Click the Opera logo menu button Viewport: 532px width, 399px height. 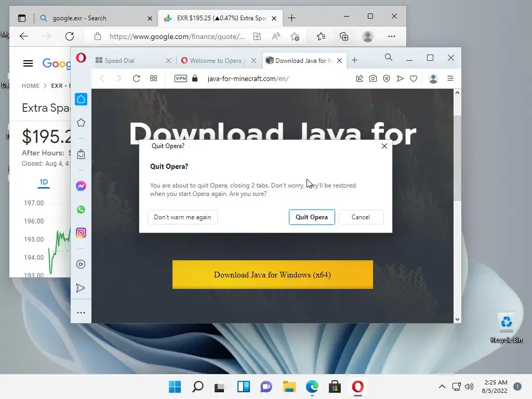click(81, 58)
